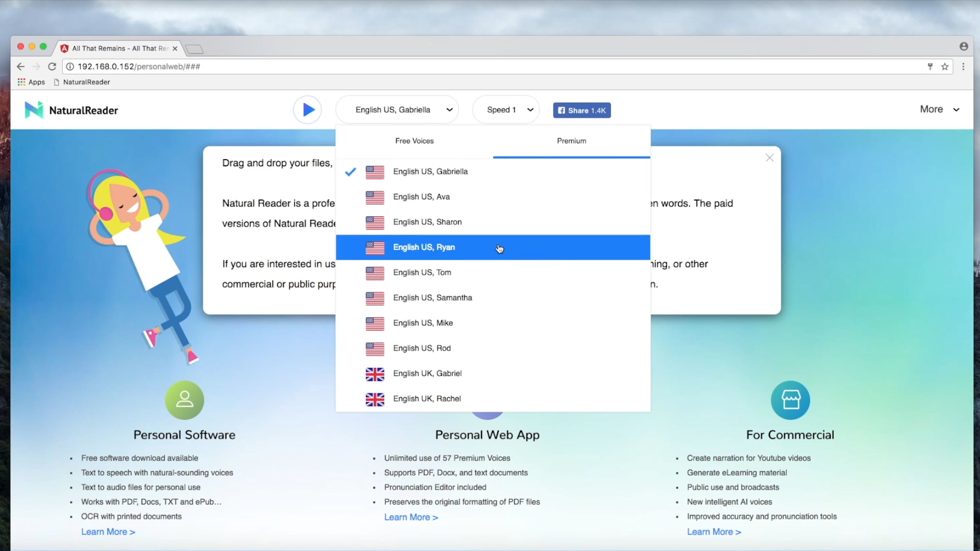
Task: Expand the More menu
Action: coord(939,109)
